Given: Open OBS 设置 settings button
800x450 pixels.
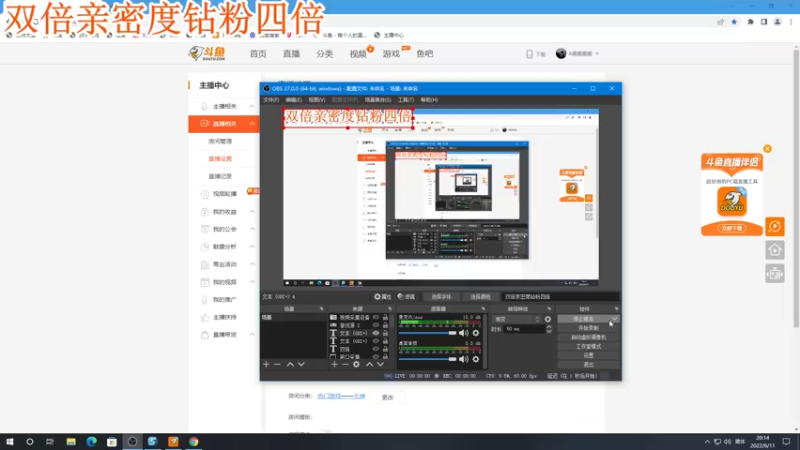Looking at the screenshot, I should click(x=588, y=355).
